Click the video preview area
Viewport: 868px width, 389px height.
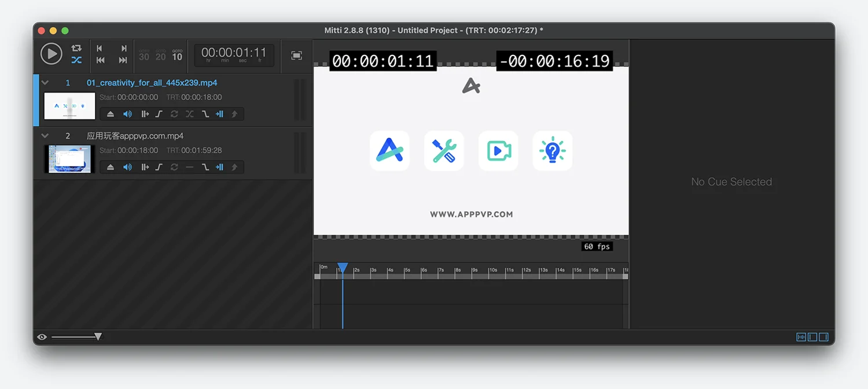471,150
